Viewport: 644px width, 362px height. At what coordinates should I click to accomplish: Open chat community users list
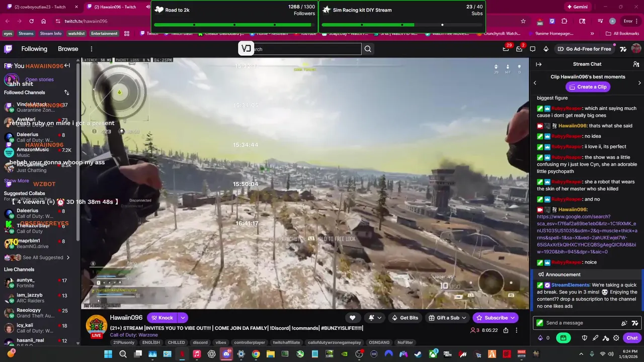[x=636, y=64]
